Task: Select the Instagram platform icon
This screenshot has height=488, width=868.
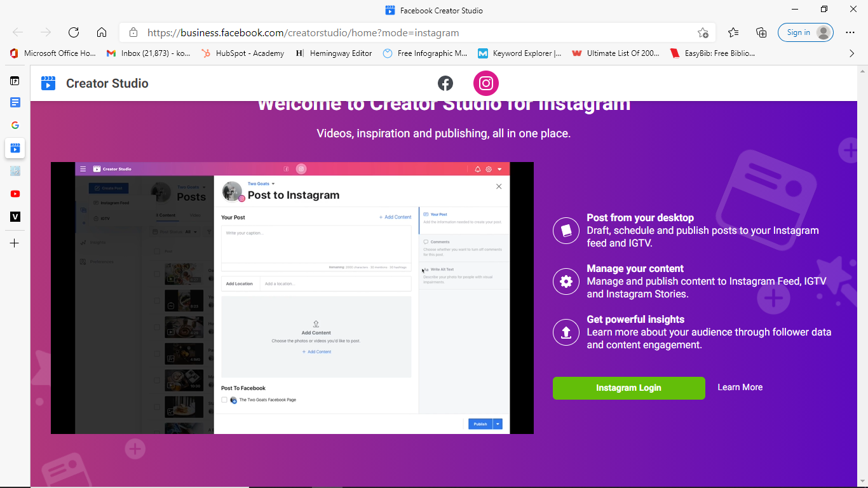Action: click(x=486, y=83)
